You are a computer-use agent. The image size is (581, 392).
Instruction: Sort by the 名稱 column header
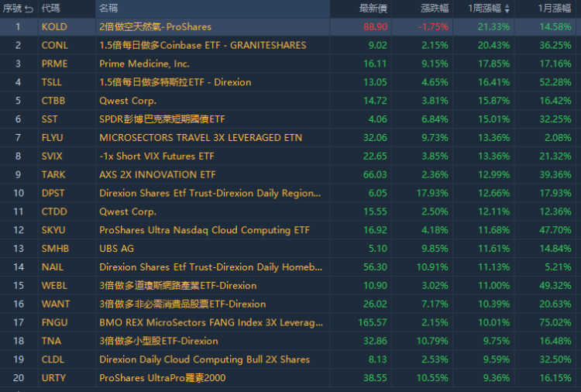click(x=108, y=9)
